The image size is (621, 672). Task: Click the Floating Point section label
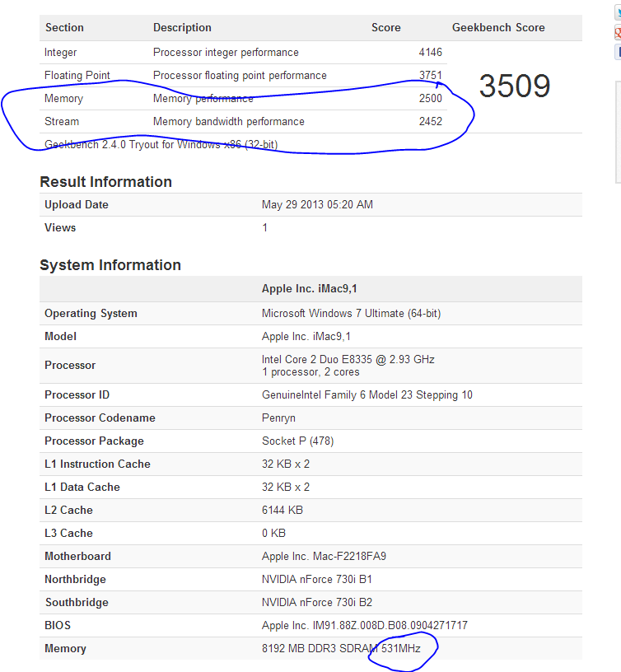tap(77, 76)
